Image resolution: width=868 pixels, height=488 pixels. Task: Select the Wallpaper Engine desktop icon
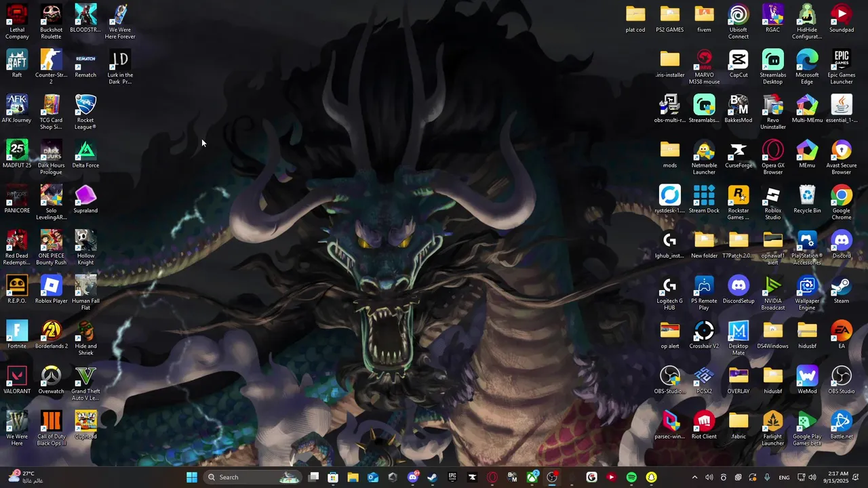807,293
